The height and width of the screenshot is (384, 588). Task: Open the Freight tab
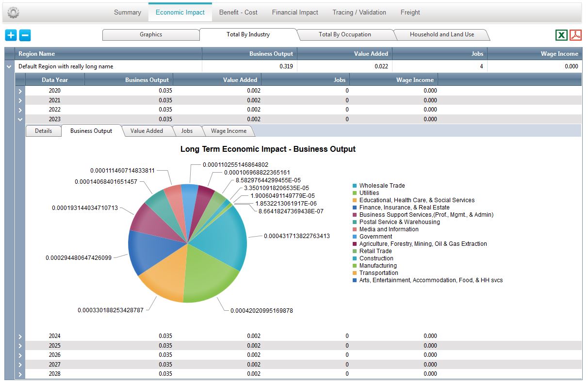tap(410, 12)
